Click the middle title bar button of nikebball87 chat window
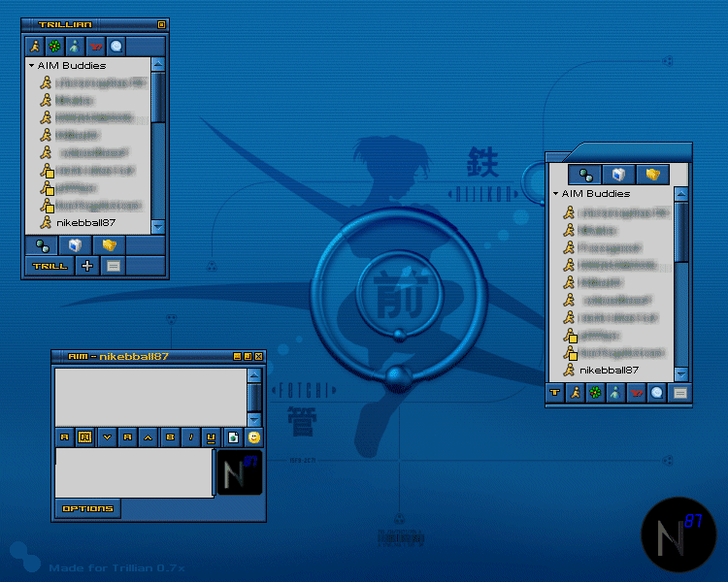 click(x=248, y=356)
